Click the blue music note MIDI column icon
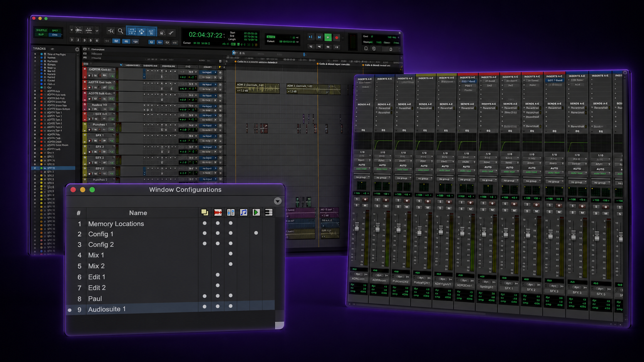The height and width of the screenshot is (362, 644). 243,212
